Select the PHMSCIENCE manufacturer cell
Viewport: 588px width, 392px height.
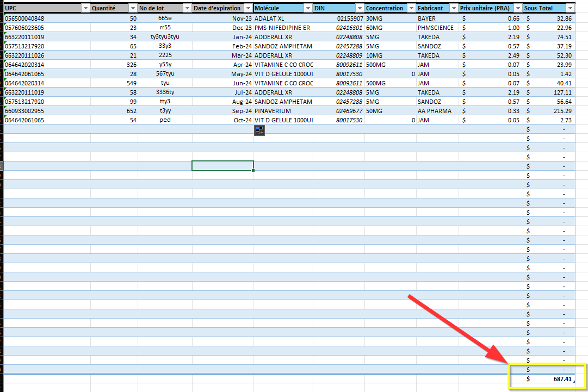[437, 28]
